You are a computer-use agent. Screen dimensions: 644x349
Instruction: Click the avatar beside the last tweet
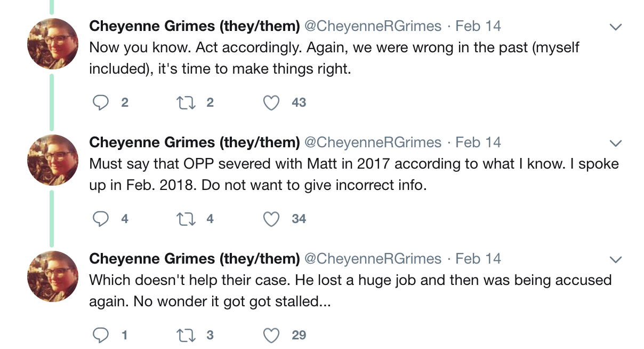53,276
